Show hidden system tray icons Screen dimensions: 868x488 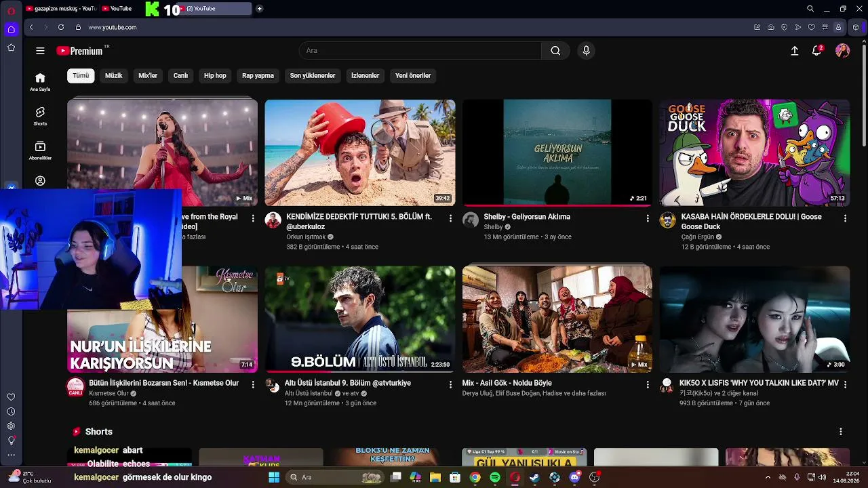pyautogui.click(x=768, y=478)
